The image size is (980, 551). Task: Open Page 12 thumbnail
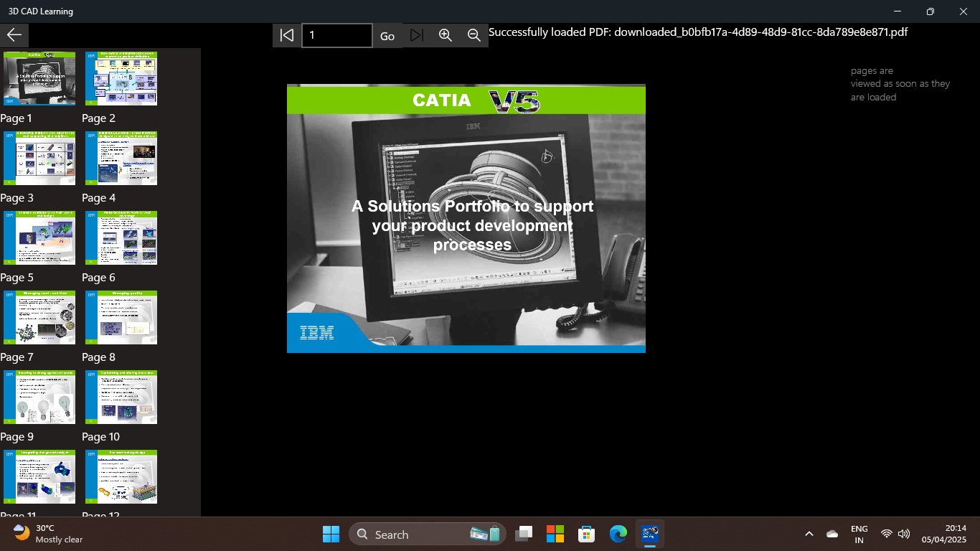(121, 476)
